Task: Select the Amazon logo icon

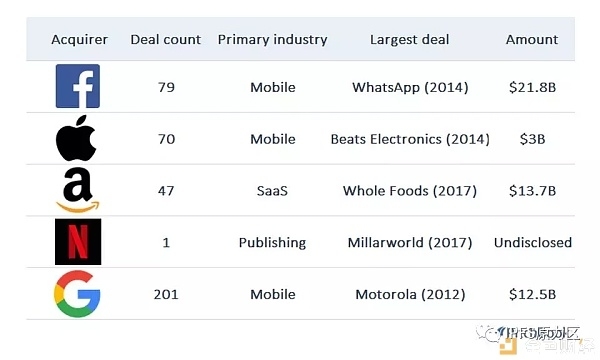Action: [x=78, y=190]
